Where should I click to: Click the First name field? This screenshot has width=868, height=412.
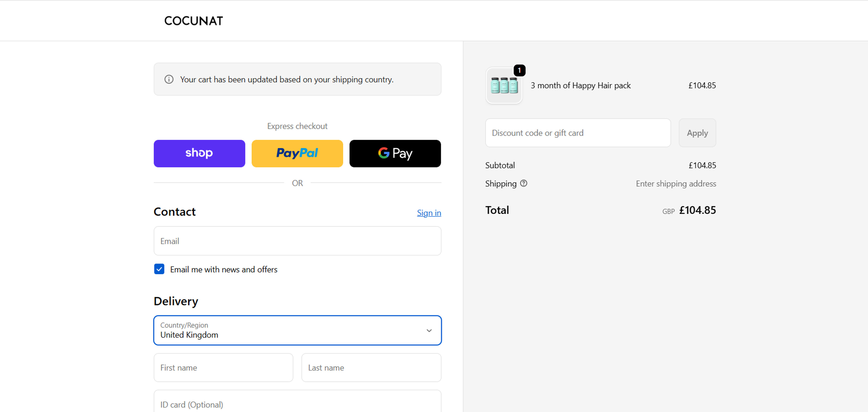click(223, 368)
